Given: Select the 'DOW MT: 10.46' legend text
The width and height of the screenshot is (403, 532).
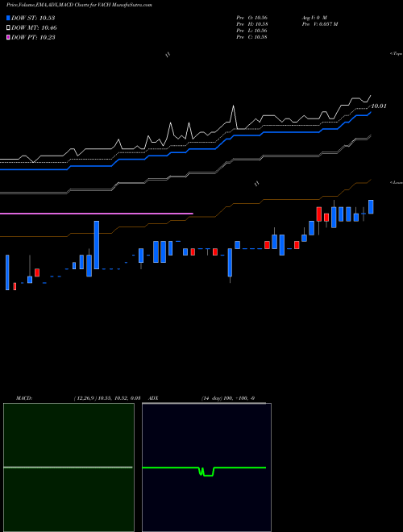Looking at the screenshot, I should click(34, 28).
